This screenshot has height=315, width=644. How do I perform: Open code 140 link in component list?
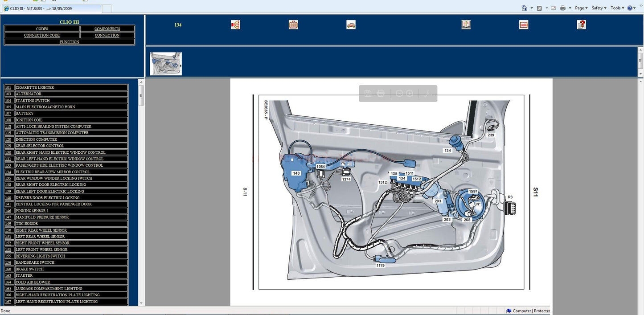tap(8, 198)
